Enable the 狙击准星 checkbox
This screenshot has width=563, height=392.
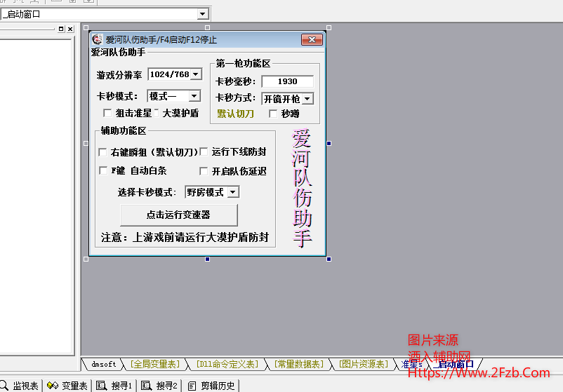[107, 113]
